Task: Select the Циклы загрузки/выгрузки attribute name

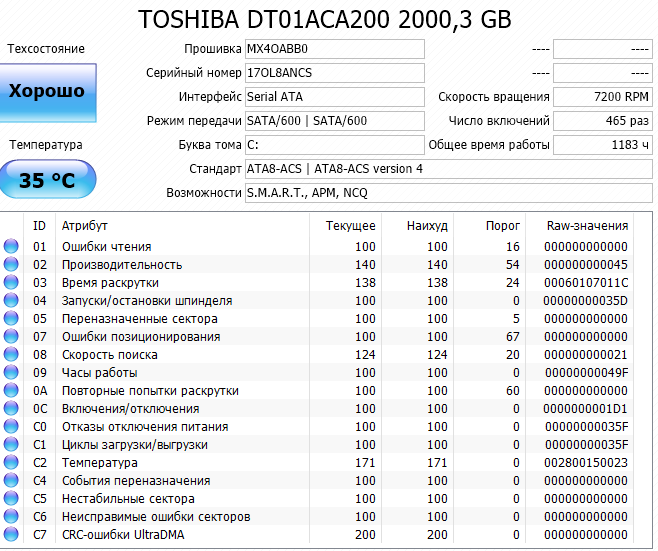Action: click(135, 445)
